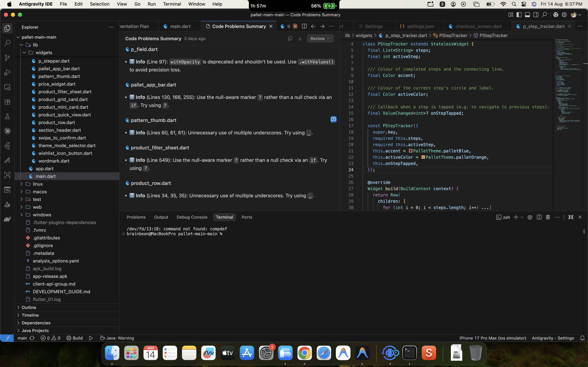Select iPhone 17 Pro Max device
588x367 pixels.
click(x=492, y=338)
